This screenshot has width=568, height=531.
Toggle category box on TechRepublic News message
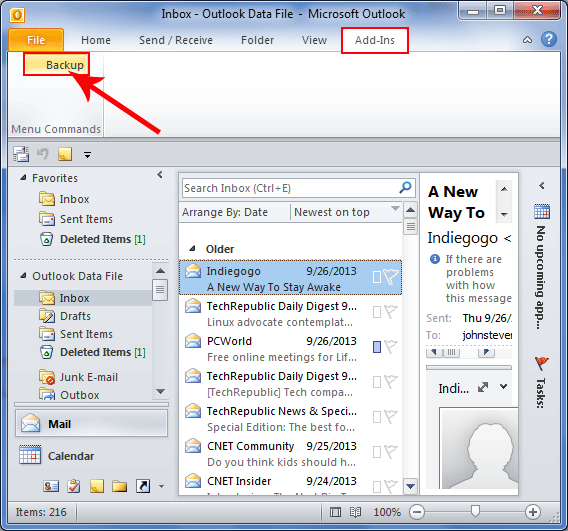[x=377, y=417]
